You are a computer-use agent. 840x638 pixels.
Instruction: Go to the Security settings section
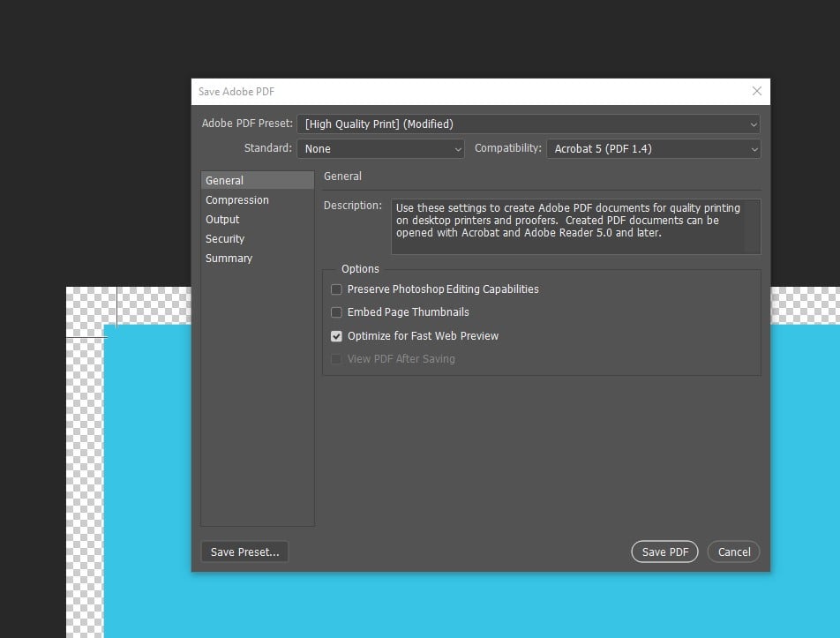pyautogui.click(x=225, y=239)
